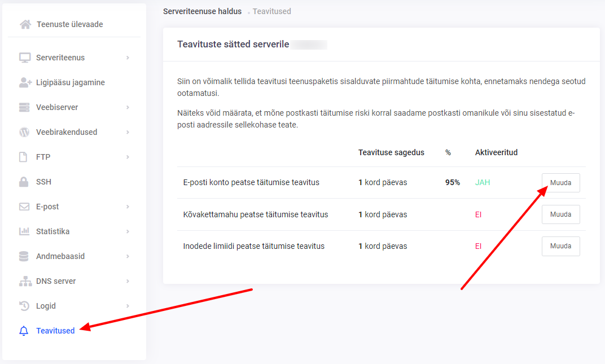Click Muuda for Inodede limiidi teavitus
Image resolution: width=605 pixels, height=364 pixels.
tap(560, 246)
